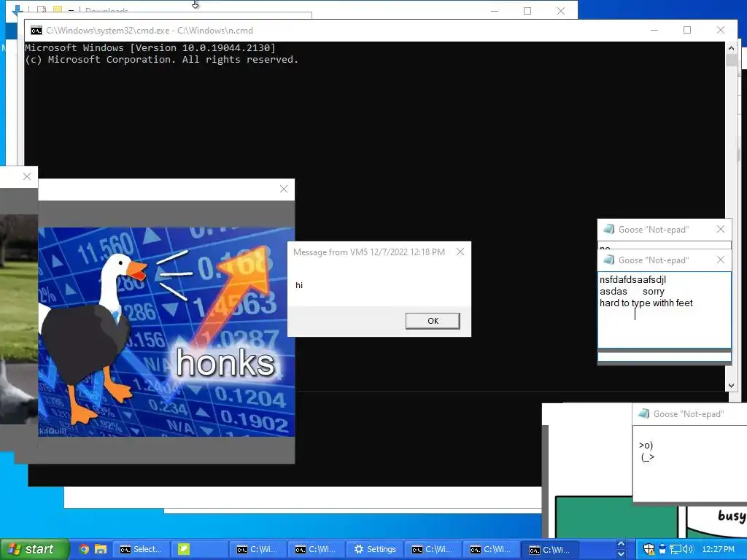The width and height of the screenshot is (747, 560).
Task: Close the Message from VM5 dialog
Action: (460, 252)
